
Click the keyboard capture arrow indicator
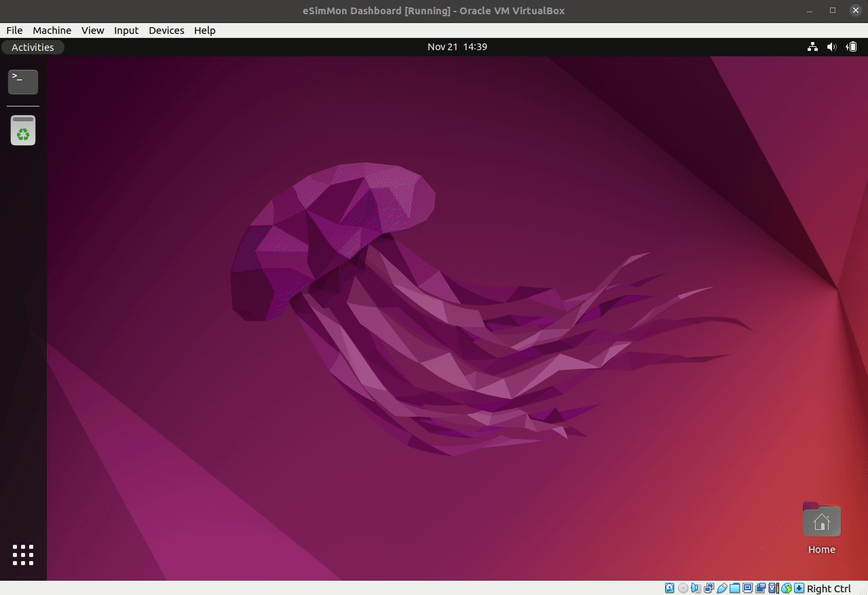click(x=799, y=588)
